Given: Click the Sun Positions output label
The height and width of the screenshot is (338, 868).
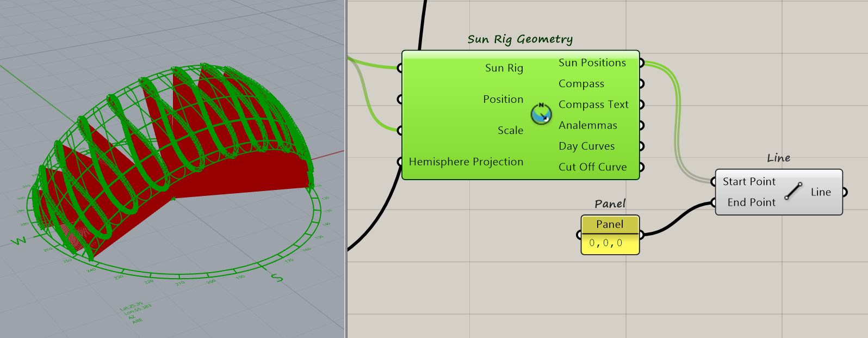Looking at the screenshot, I should (x=592, y=63).
